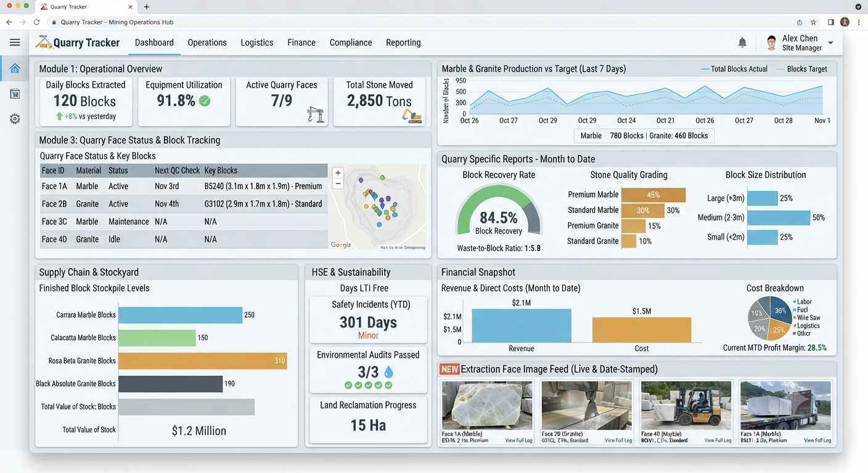This screenshot has height=473, width=868.
Task: Click the Rosa Beta Granite Blocks orange bar
Action: [x=203, y=361]
